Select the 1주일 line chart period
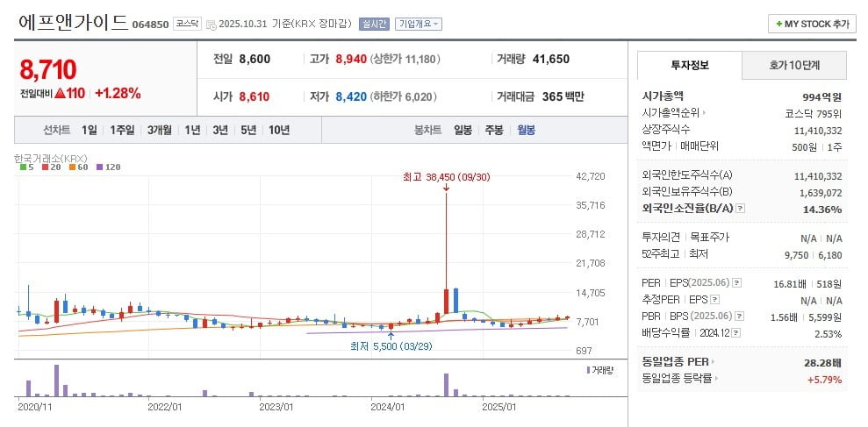Image resolution: width=868 pixels, height=427 pixels. pos(122,131)
